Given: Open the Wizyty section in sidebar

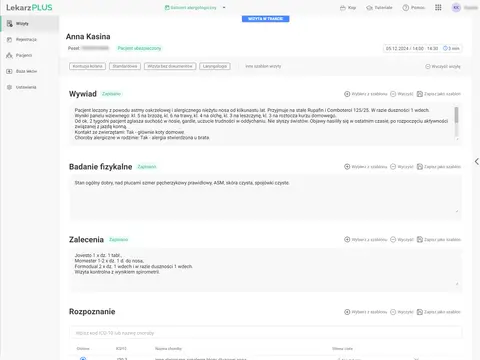Looking at the screenshot, I should point(29,24).
